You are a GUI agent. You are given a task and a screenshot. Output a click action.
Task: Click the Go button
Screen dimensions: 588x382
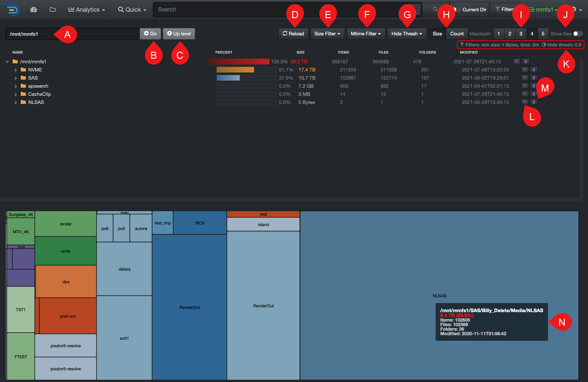[150, 33]
